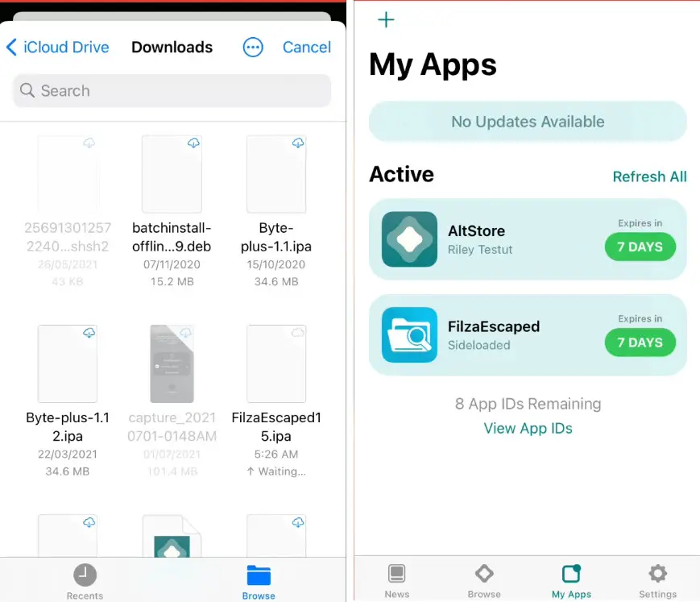Select the capture_20210701-0148AM file thumbnail
The height and width of the screenshot is (602, 700).
click(x=172, y=364)
